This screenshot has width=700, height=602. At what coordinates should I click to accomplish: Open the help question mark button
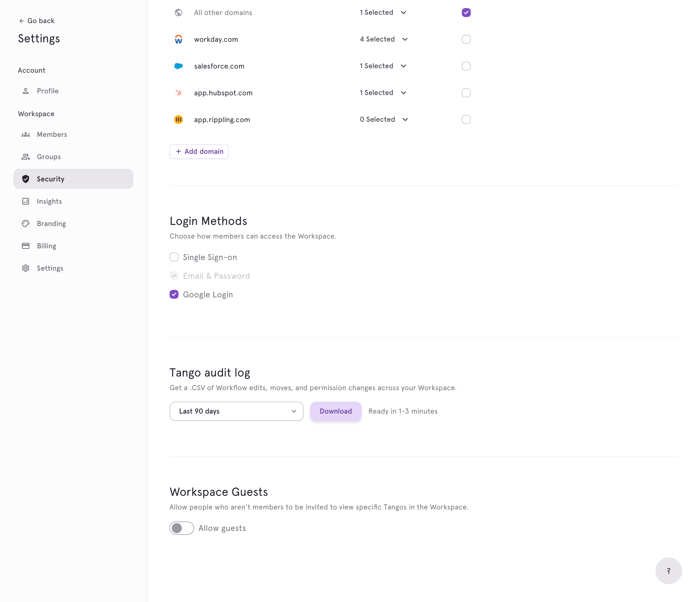[668, 571]
